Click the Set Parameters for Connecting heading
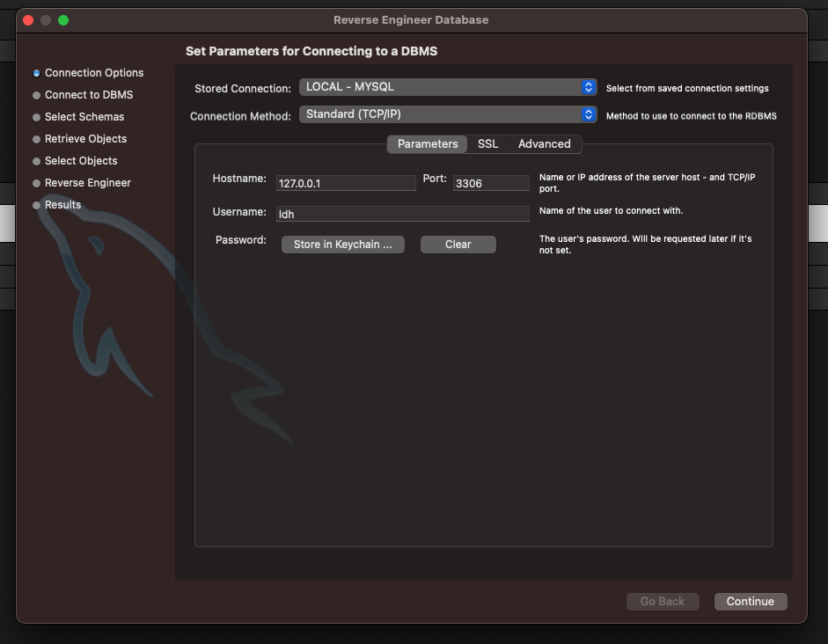The image size is (828, 644). pyautogui.click(x=311, y=51)
